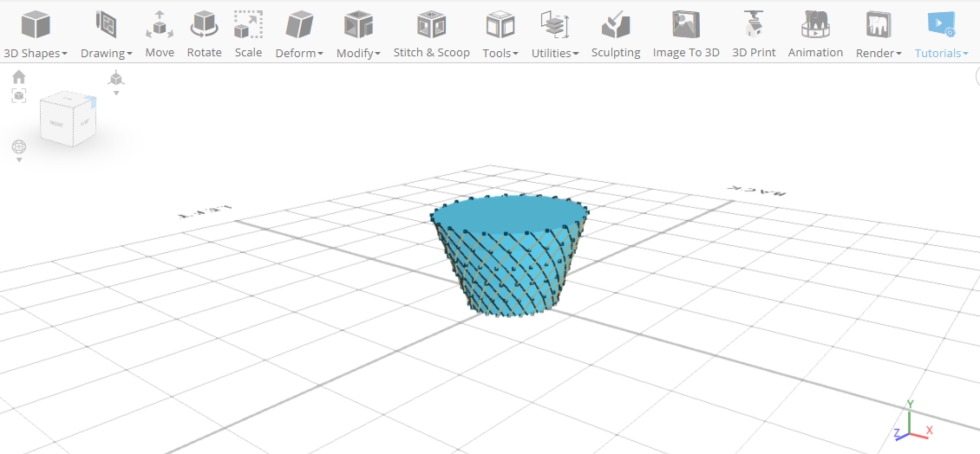Expand the Utilities dropdown
Viewport: 980px width, 454px height.
click(x=555, y=35)
